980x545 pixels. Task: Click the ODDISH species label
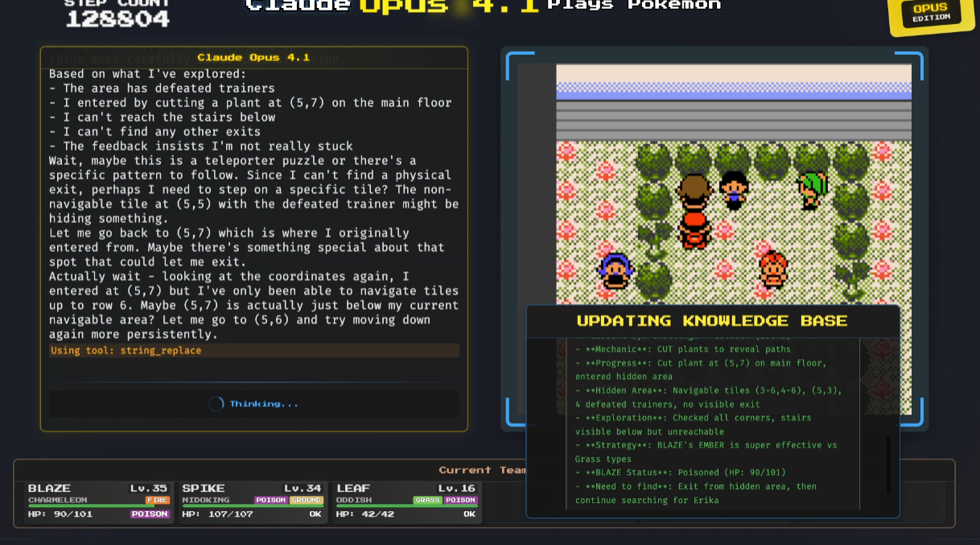pos(354,501)
